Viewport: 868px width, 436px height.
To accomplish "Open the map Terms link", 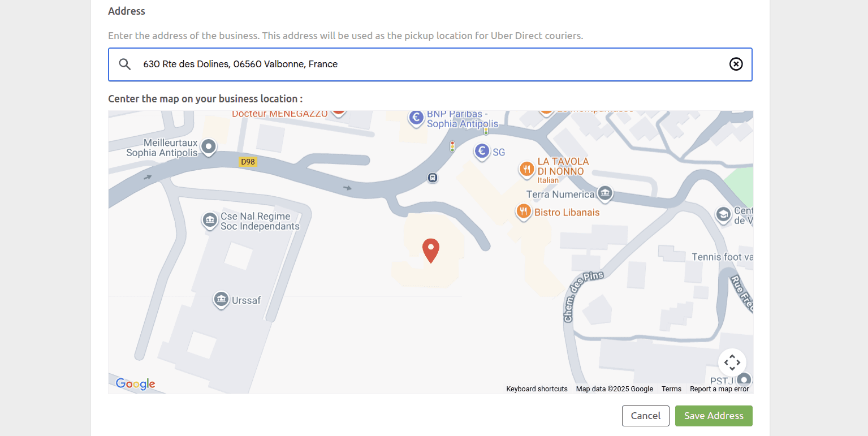I will [x=671, y=388].
